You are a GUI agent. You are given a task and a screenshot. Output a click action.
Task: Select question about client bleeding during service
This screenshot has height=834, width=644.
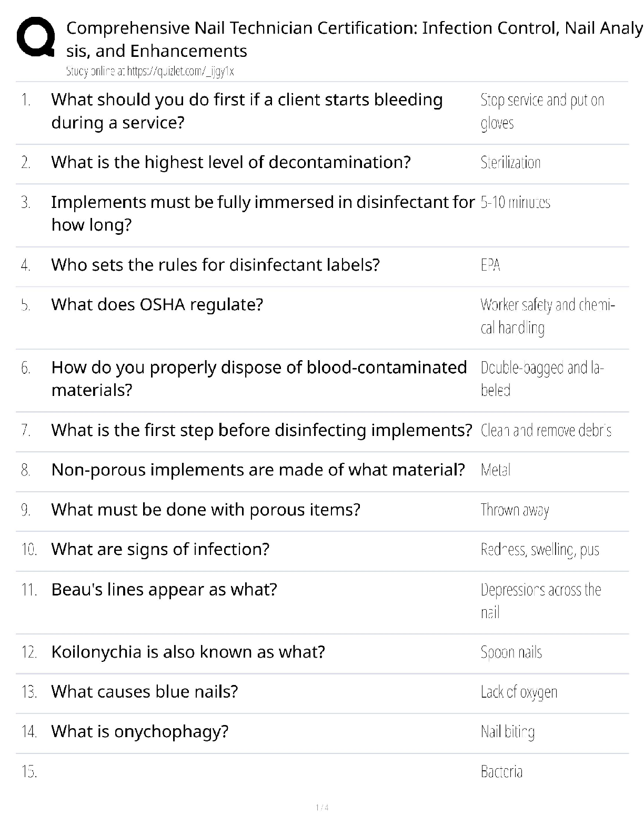246,111
